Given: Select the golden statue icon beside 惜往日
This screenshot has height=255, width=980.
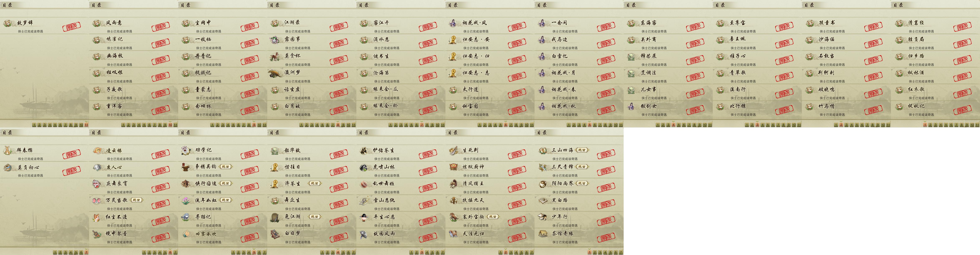Looking at the screenshot, I should 275,167.
